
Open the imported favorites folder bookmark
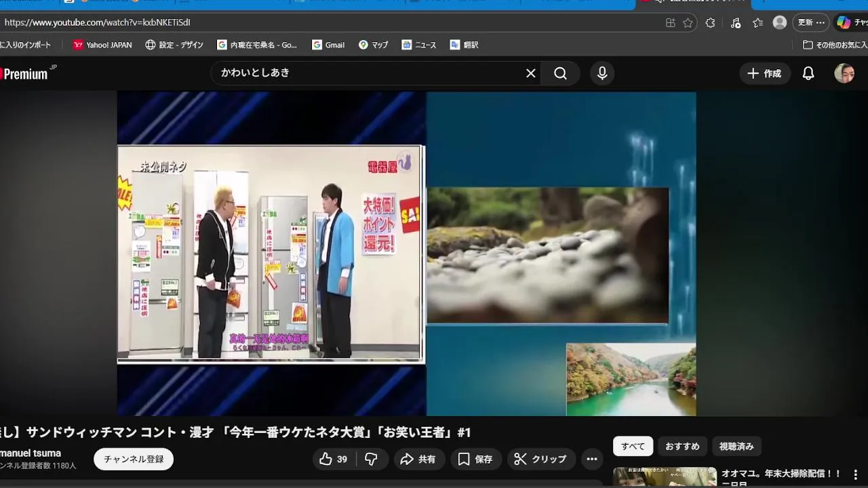(x=26, y=45)
